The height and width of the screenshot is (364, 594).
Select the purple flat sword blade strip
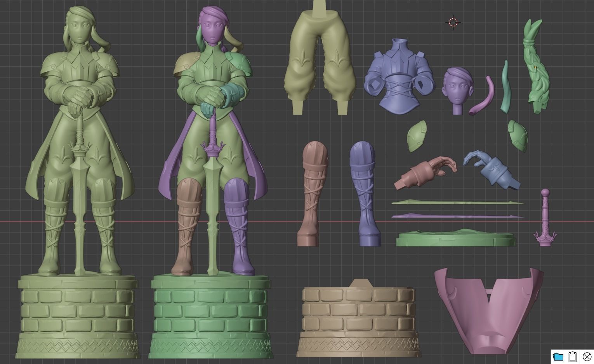tap(457, 216)
